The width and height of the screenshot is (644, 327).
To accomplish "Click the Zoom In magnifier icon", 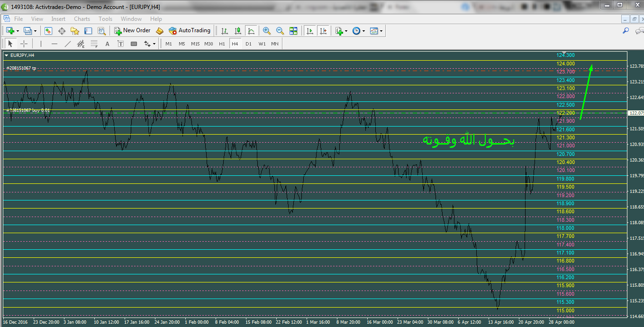I will click(x=267, y=31).
